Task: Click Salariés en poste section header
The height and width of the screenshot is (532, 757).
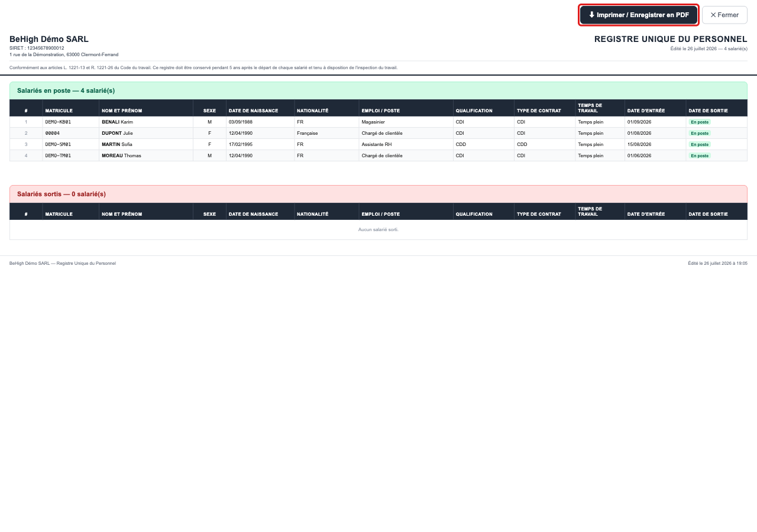Action: (378, 90)
